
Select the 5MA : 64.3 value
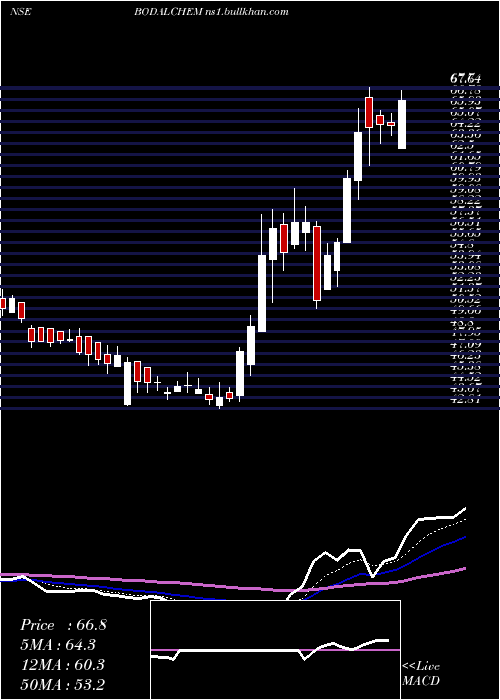(58, 645)
